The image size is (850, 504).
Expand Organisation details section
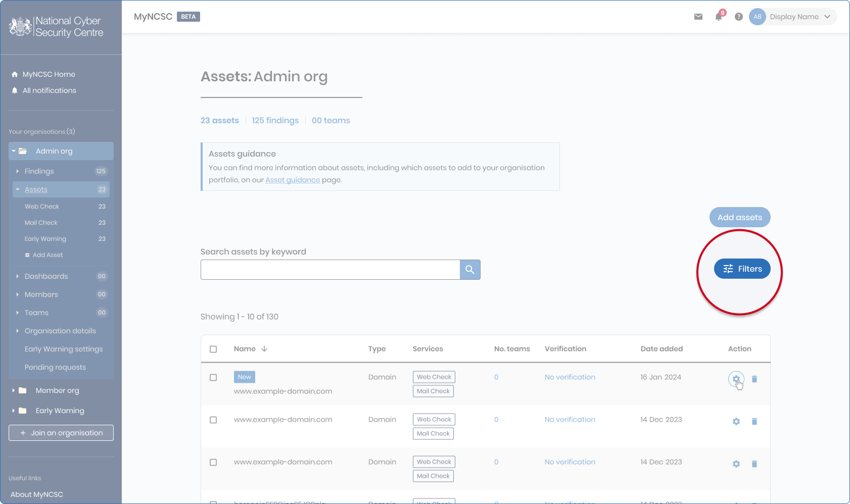click(x=18, y=331)
